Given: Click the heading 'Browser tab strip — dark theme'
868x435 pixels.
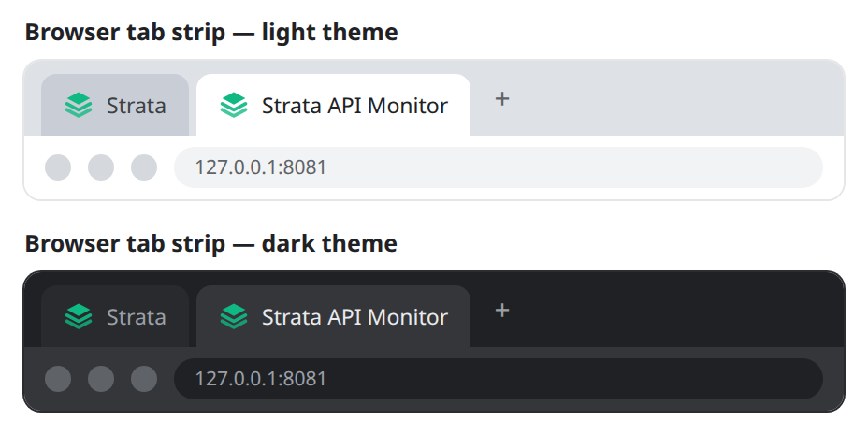Looking at the screenshot, I should point(210,243).
